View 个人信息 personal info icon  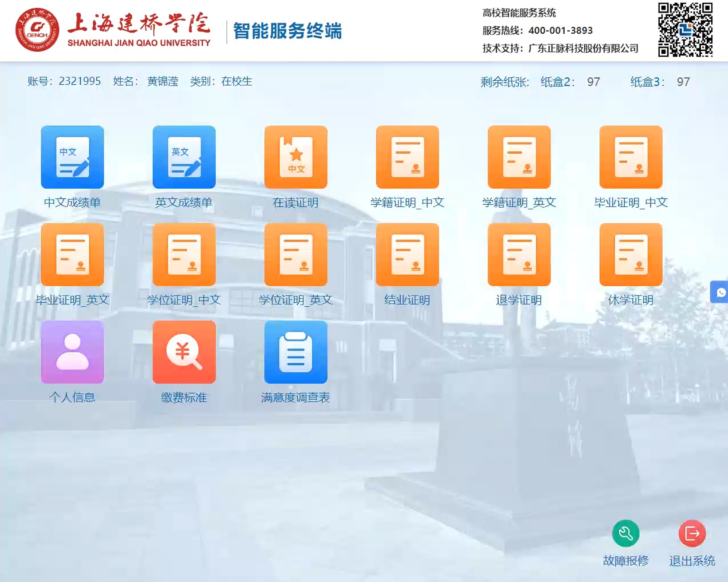click(x=72, y=352)
